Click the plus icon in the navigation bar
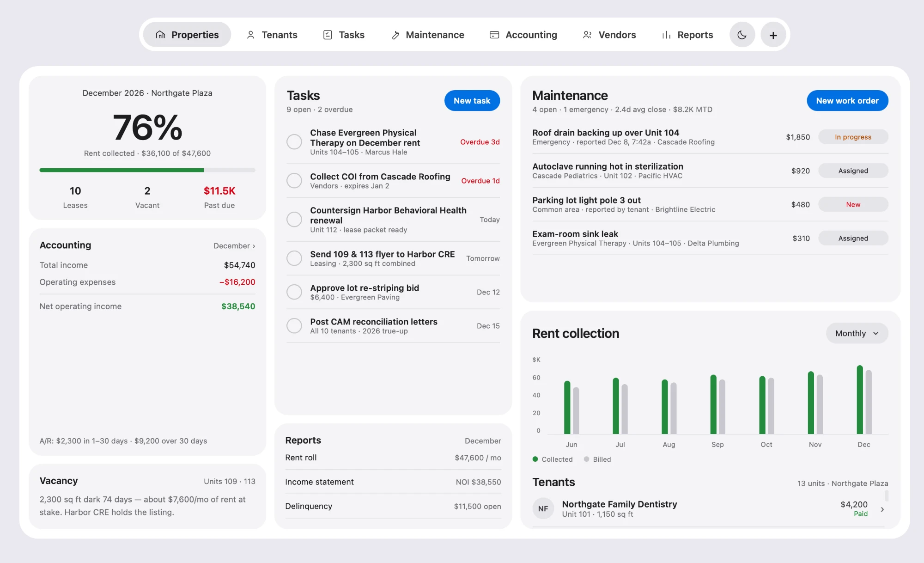924x563 pixels. [773, 35]
